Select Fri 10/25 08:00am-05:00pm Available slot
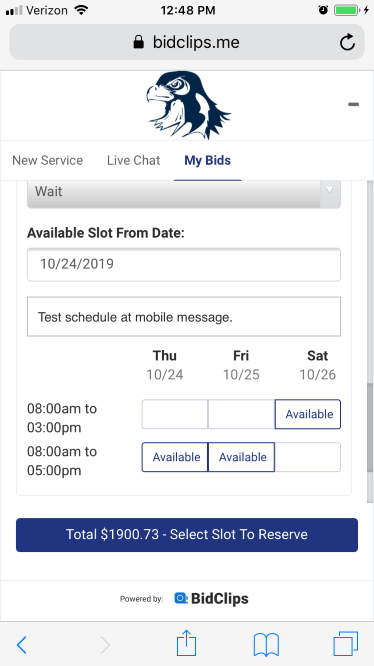 pos(241,457)
